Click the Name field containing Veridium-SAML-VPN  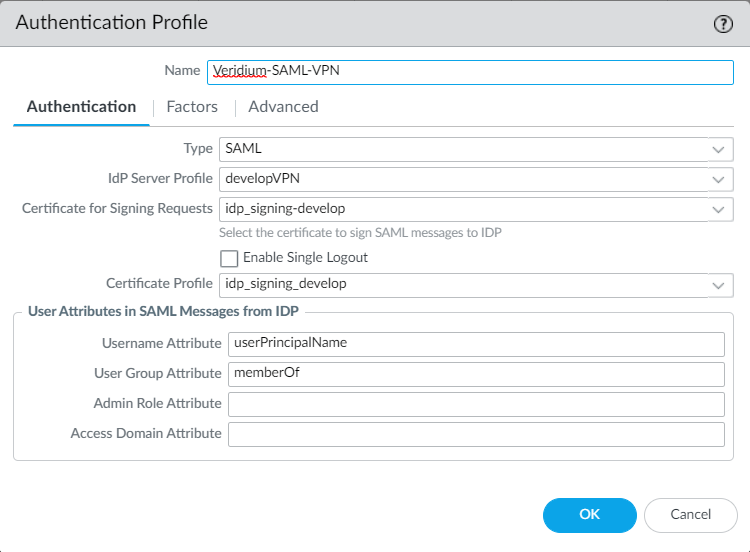[470, 72]
